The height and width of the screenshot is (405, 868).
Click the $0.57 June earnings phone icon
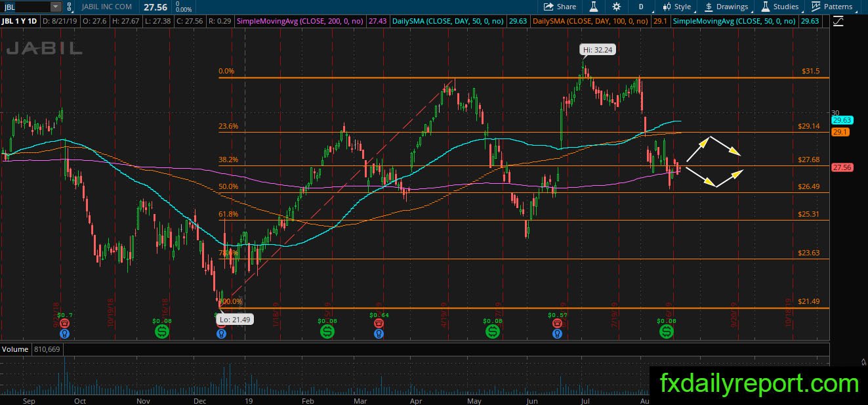point(557,324)
